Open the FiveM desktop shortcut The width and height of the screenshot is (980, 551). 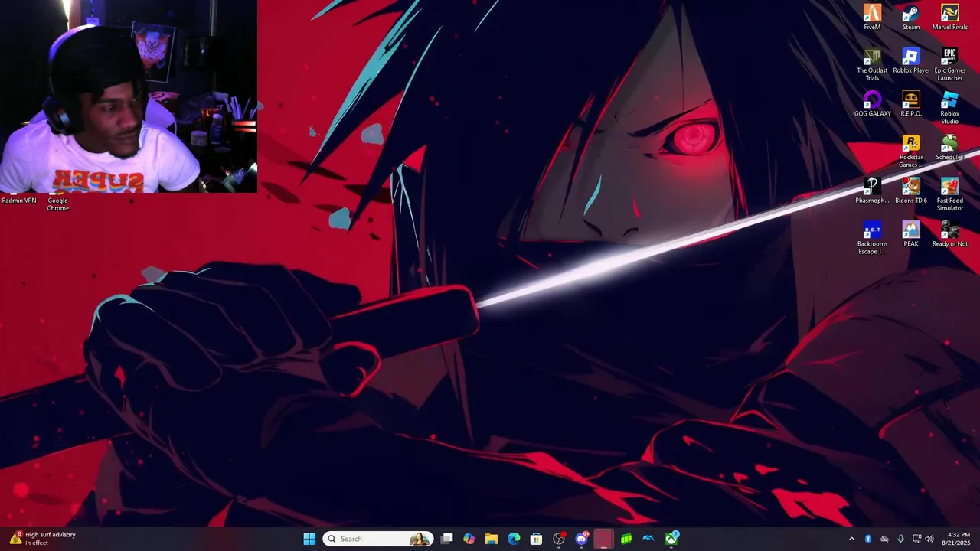click(x=872, y=17)
